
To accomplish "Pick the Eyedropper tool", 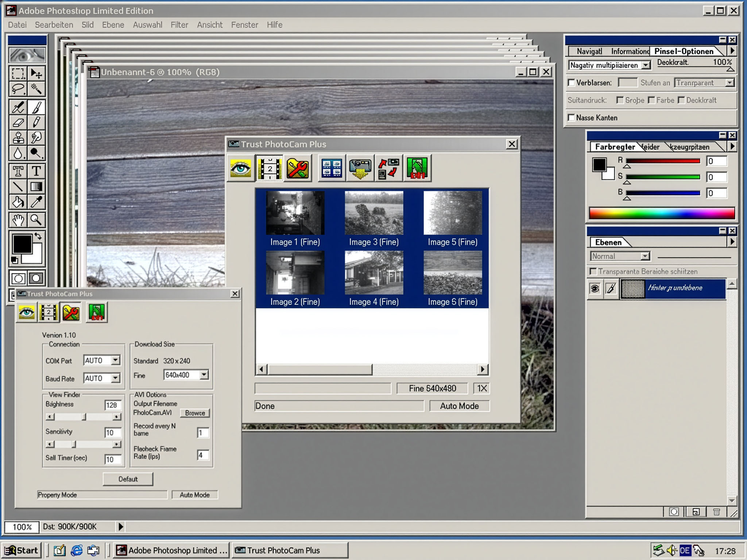I will pos(36,202).
